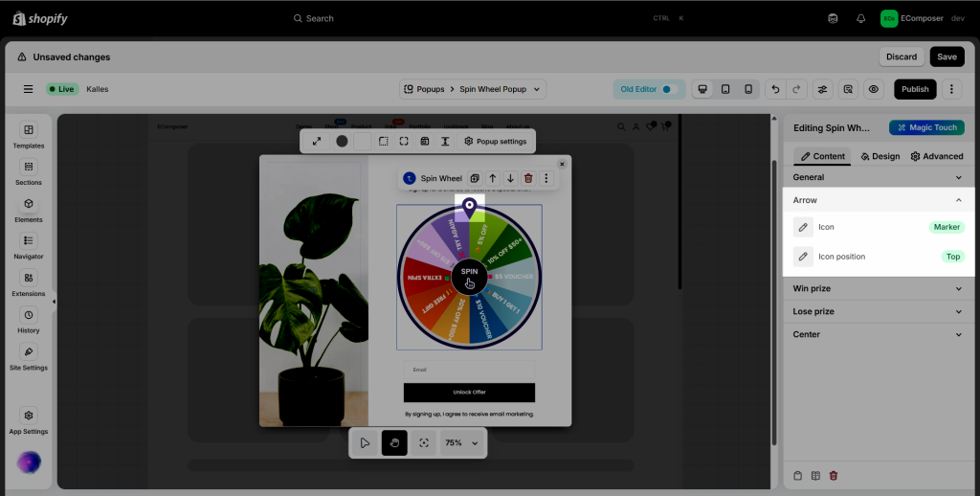This screenshot has height=496, width=980.
Task: Open Extensions from the left sidebar
Action: tap(29, 282)
